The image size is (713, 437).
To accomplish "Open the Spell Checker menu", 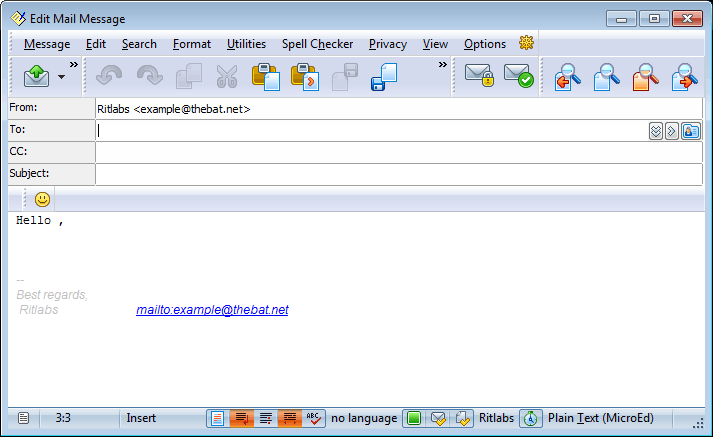I will 317,44.
